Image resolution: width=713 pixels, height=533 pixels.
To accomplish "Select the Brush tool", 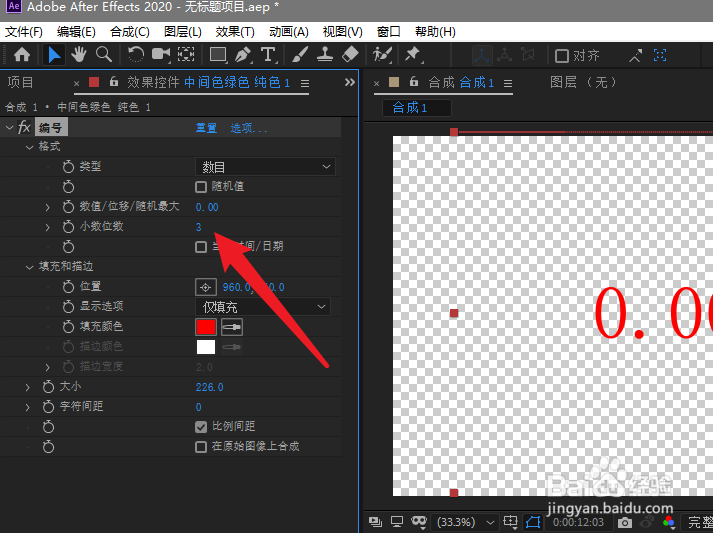I will pyautogui.click(x=300, y=55).
